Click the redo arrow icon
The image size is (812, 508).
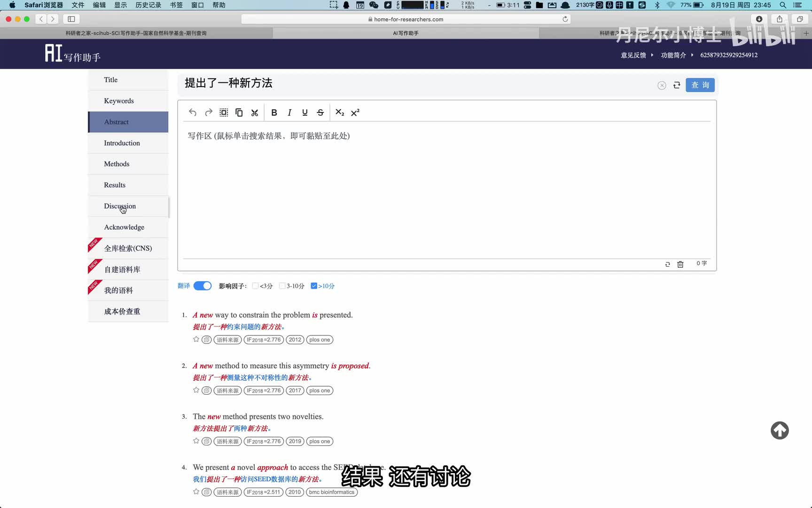(209, 112)
